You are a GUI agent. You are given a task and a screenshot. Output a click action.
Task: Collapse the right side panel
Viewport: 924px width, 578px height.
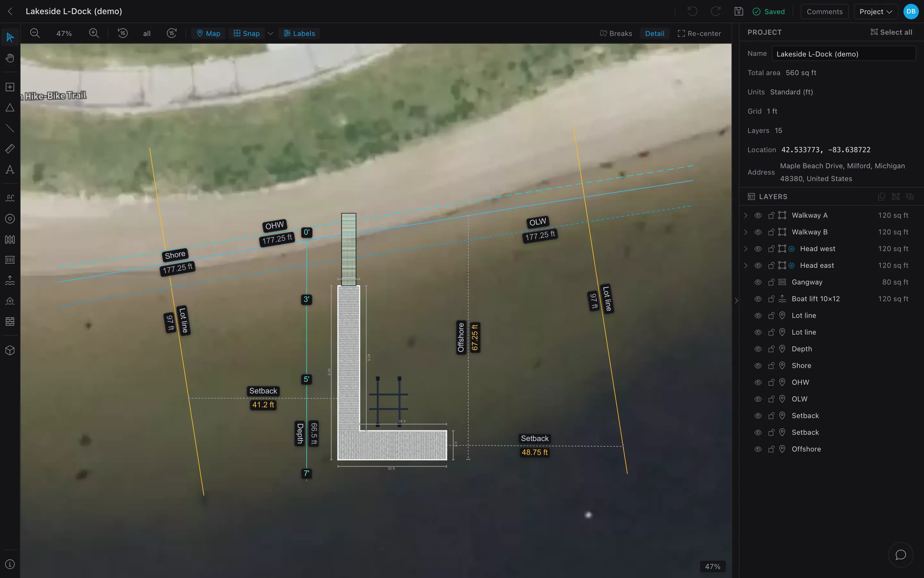736,301
